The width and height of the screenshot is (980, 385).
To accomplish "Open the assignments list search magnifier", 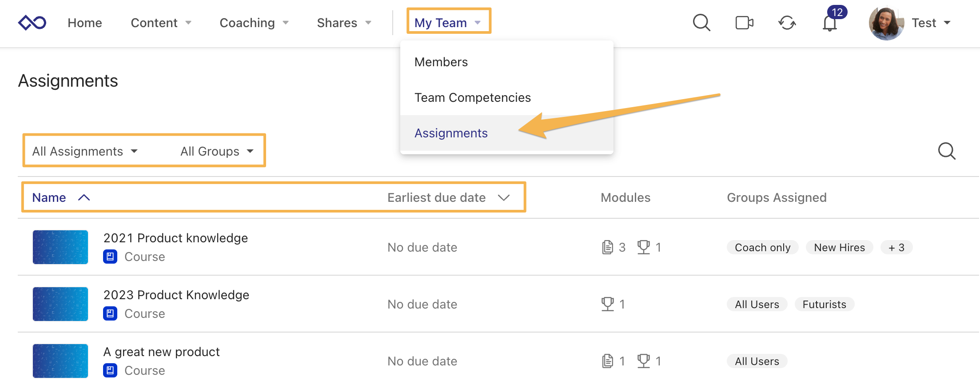I will click(947, 151).
